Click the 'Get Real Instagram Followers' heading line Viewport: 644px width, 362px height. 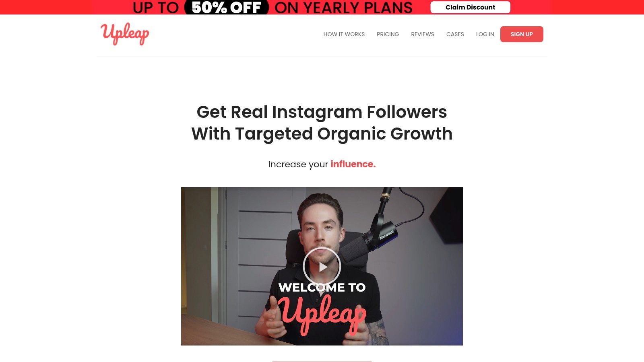tap(322, 112)
